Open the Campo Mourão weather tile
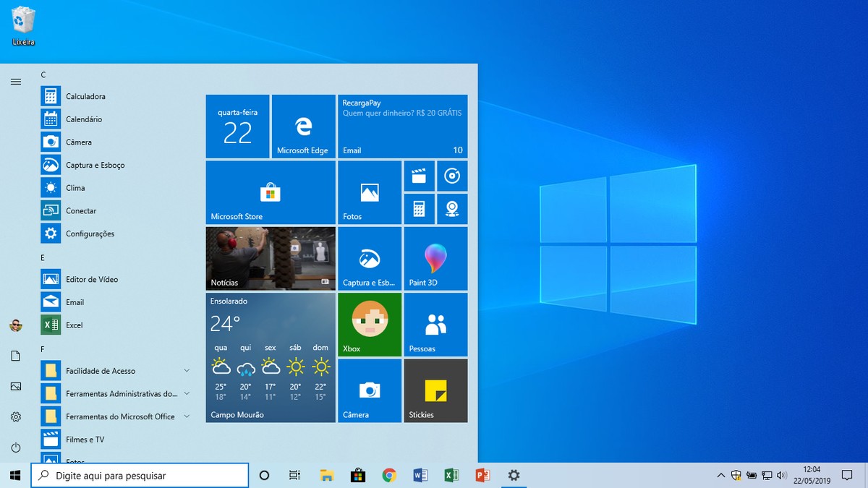Viewport: 868px width, 488px height. (x=271, y=358)
